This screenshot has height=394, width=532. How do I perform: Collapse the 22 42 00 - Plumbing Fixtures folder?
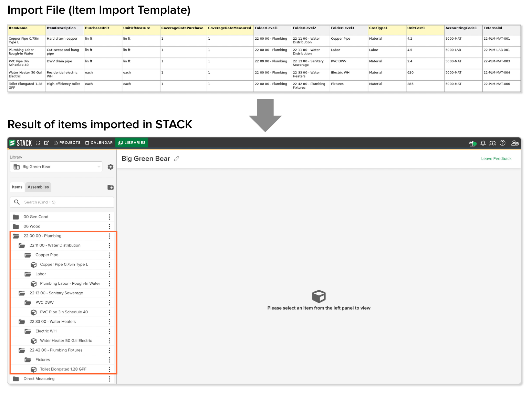tap(22, 350)
